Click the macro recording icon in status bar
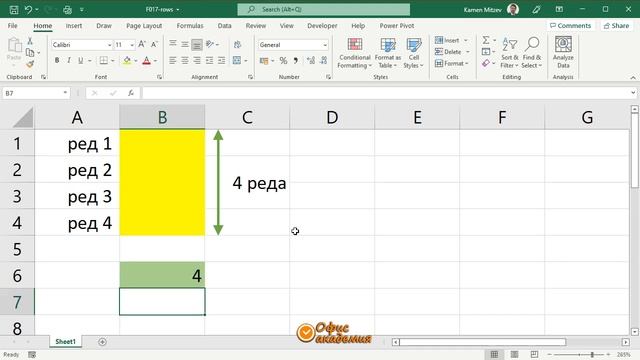This screenshot has height=360, width=640. [32, 355]
